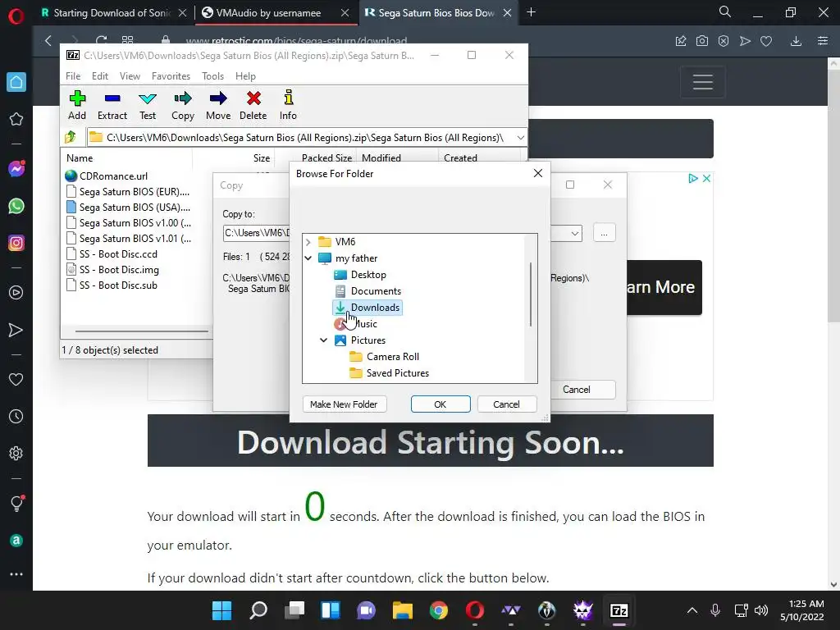Click OK in Browse For Folder
Viewport: 840px width, 630px height.
pos(441,404)
